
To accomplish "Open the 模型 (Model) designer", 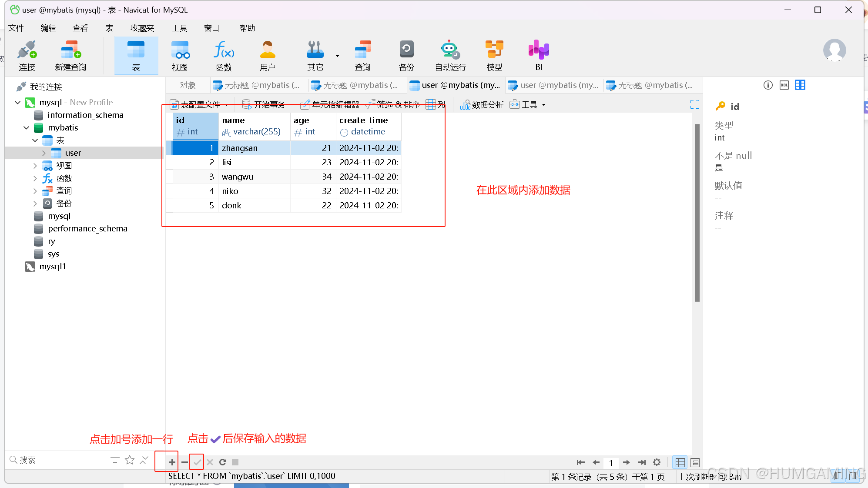I will (494, 55).
